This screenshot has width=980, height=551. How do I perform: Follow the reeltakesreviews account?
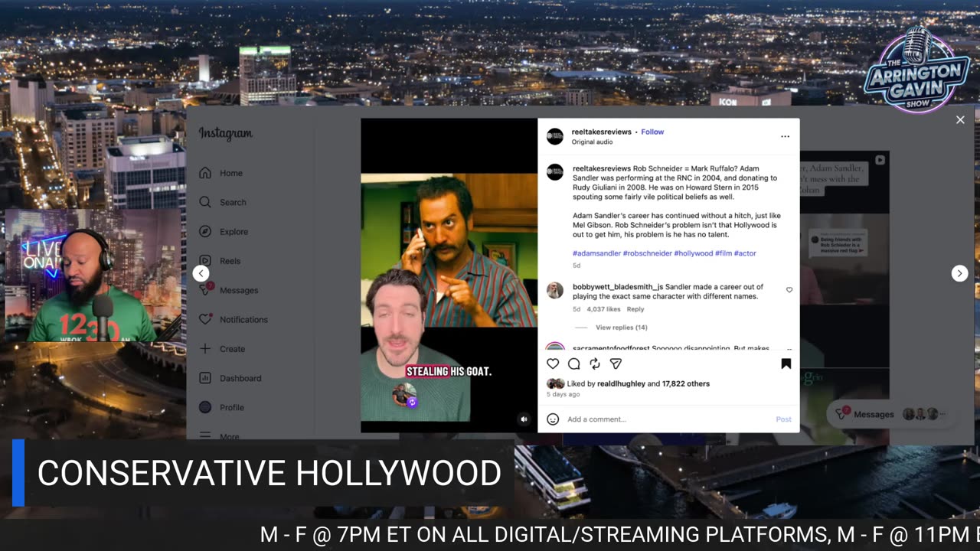click(x=652, y=132)
